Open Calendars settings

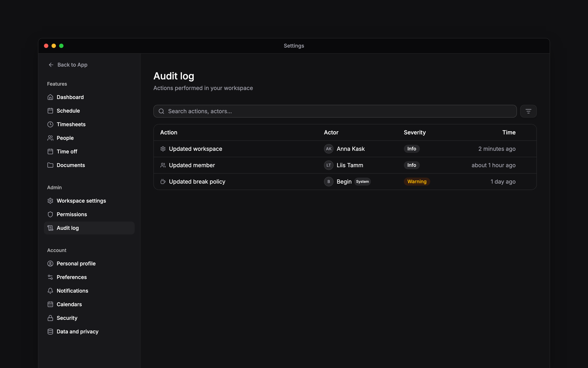[x=89, y=304]
